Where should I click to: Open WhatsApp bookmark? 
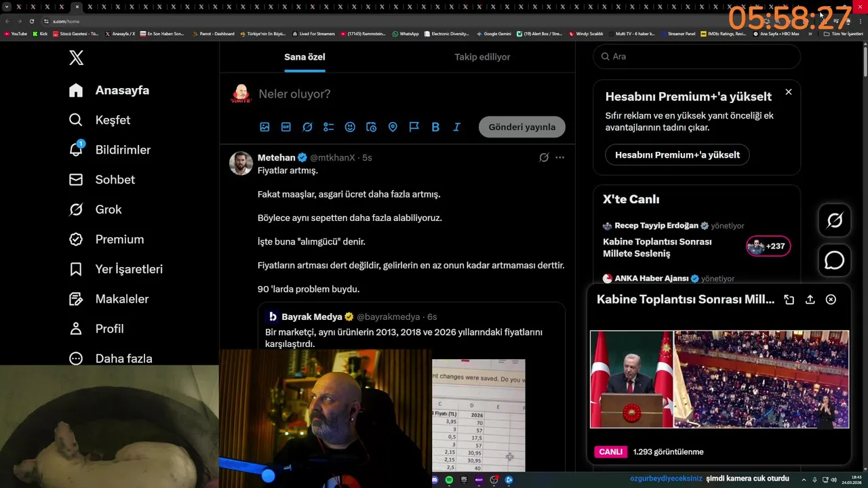point(406,33)
